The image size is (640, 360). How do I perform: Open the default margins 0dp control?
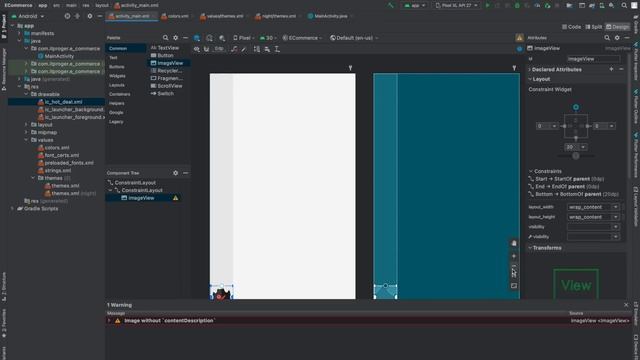219,49
